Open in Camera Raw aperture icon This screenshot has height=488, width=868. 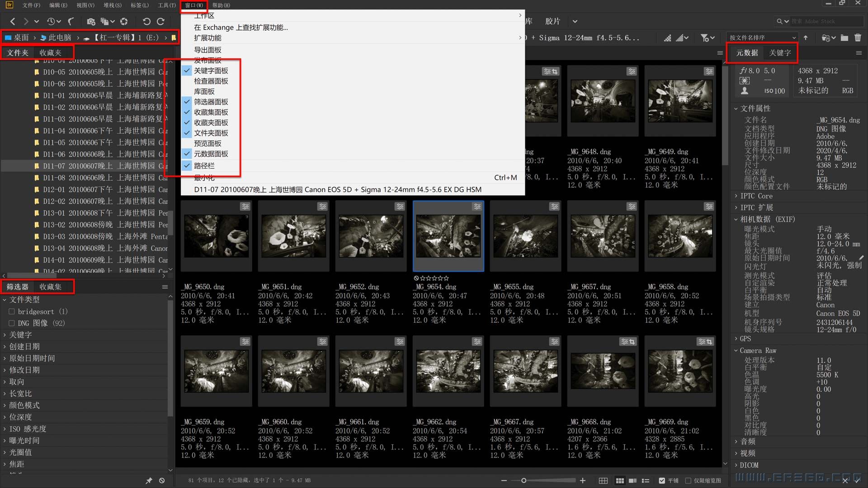click(x=124, y=21)
